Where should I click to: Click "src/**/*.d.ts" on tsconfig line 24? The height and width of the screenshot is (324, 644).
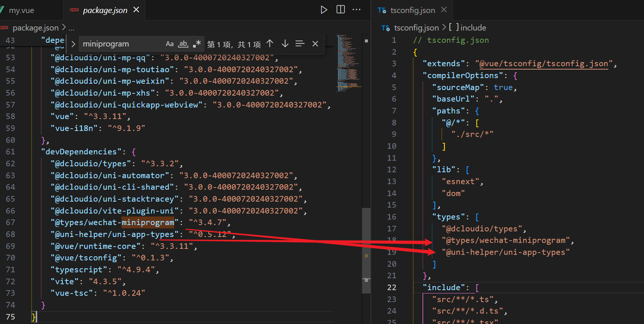click(x=467, y=311)
